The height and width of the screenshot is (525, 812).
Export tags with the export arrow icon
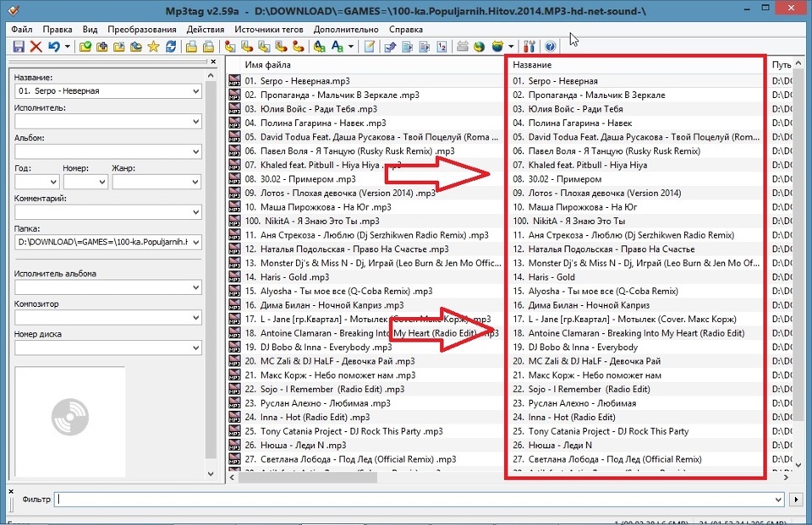[391, 46]
